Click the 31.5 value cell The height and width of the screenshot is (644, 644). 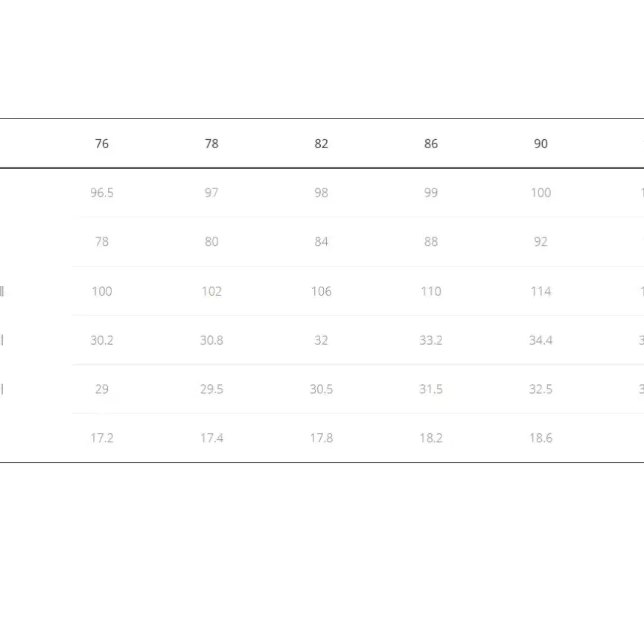[431, 389]
